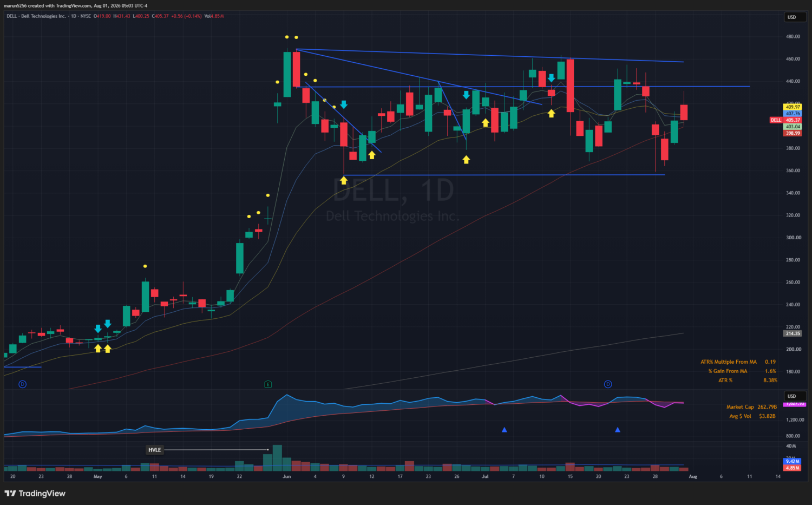The width and height of the screenshot is (812, 505).
Task: Click the Vol 4.85M legend value
Action: click(x=214, y=16)
